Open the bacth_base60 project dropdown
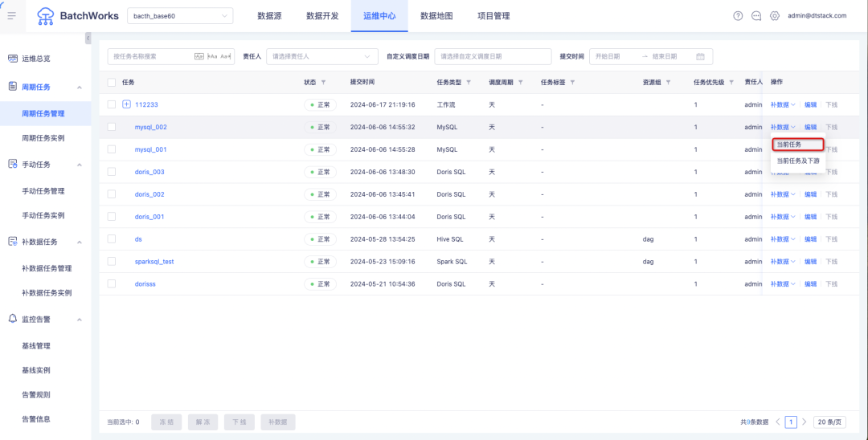The width and height of the screenshot is (868, 440). click(179, 16)
